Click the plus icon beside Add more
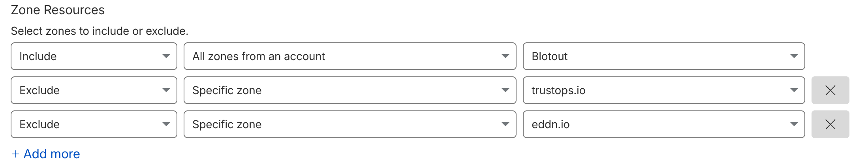 tap(15, 154)
